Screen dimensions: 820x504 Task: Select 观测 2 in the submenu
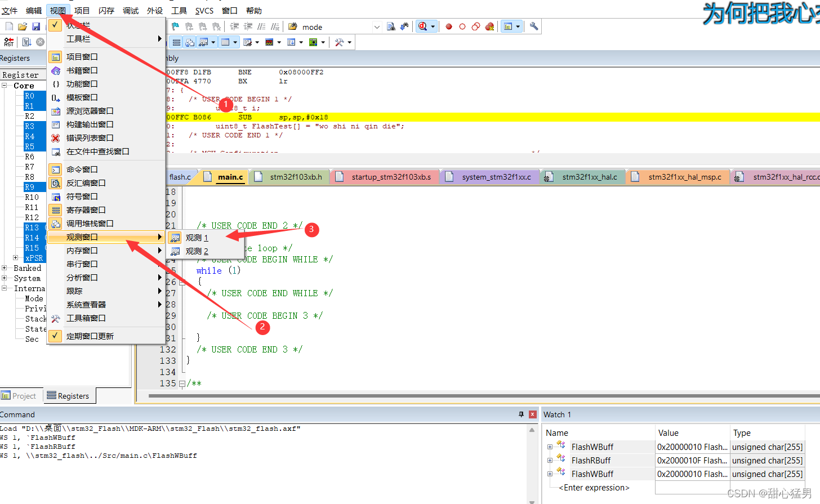pos(205,251)
